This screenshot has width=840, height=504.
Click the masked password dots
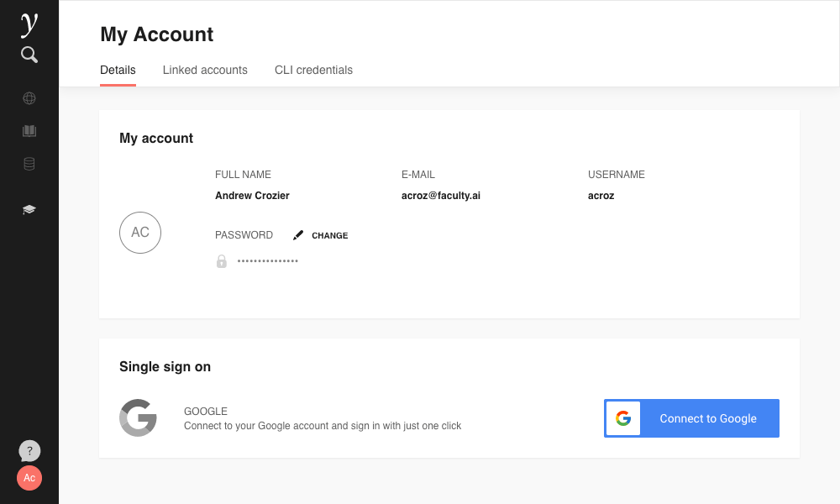pos(268,261)
